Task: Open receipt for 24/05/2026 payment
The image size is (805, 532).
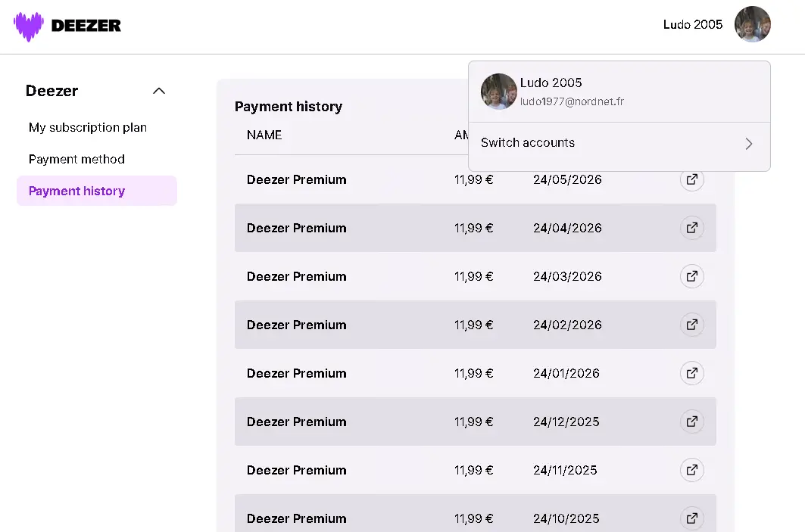Action: 691,179
